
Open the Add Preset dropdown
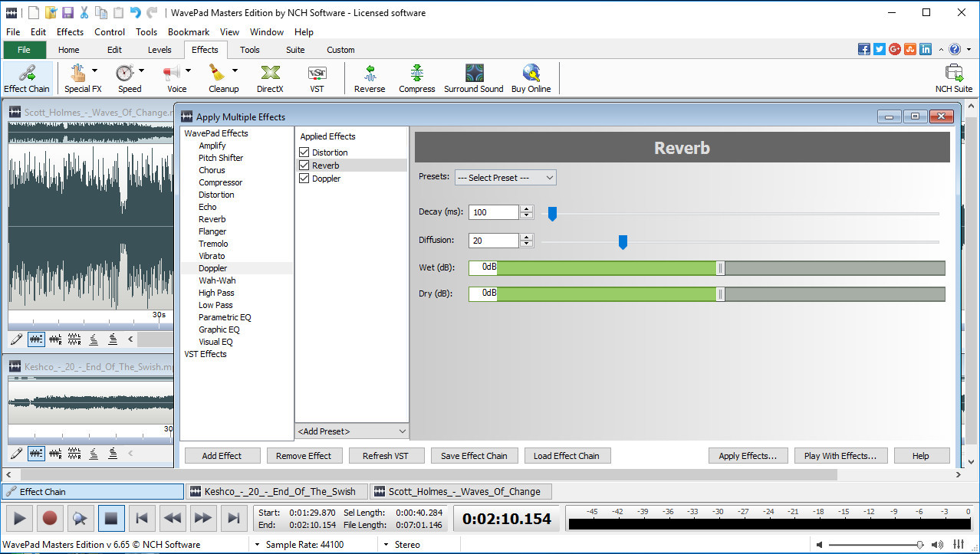[351, 431]
